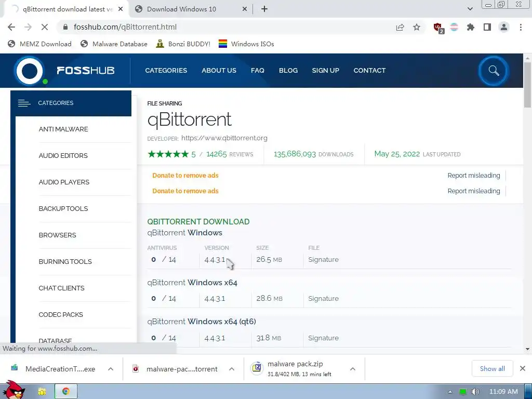Click the Show all downloads button

pos(493,368)
